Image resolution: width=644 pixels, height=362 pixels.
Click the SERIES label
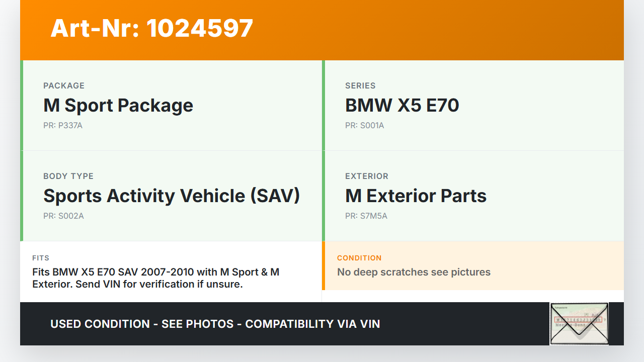tap(360, 86)
